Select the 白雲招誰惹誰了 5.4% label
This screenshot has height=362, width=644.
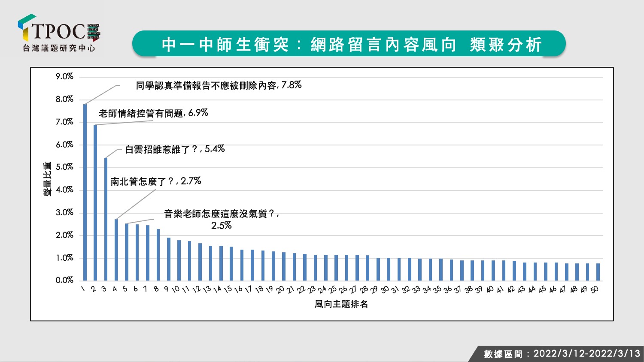[175, 149]
